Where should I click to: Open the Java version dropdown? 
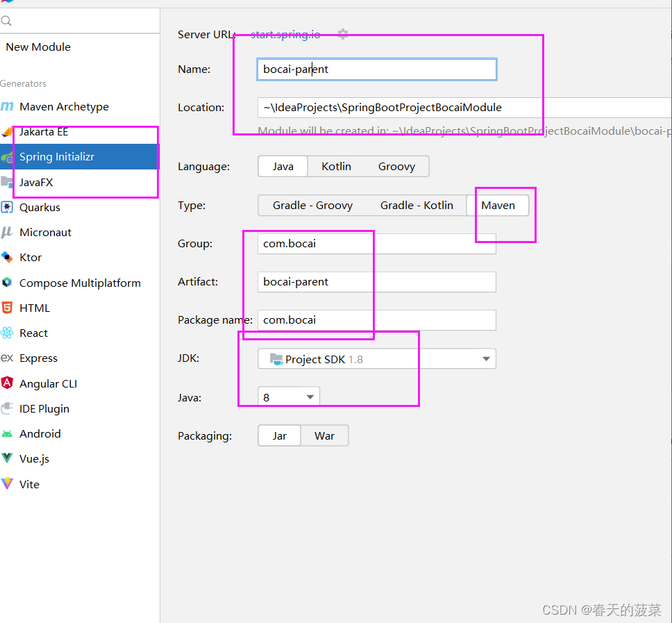point(288,397)
